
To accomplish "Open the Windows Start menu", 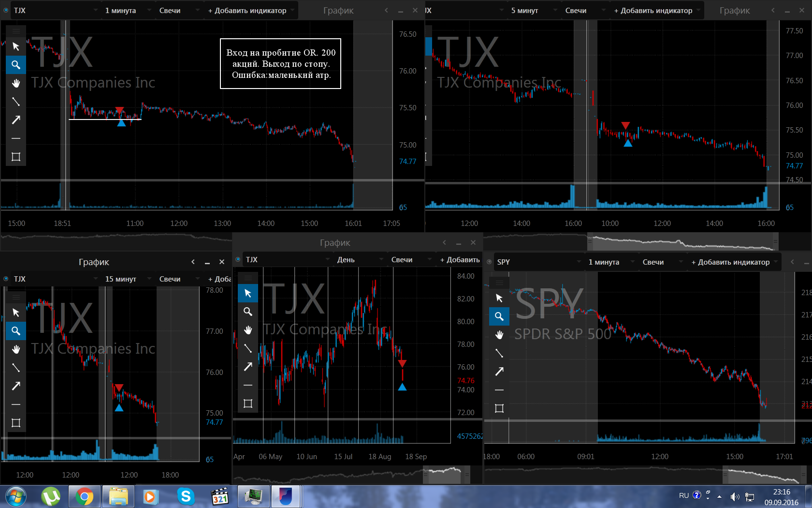I will click(x=15, y=496).
